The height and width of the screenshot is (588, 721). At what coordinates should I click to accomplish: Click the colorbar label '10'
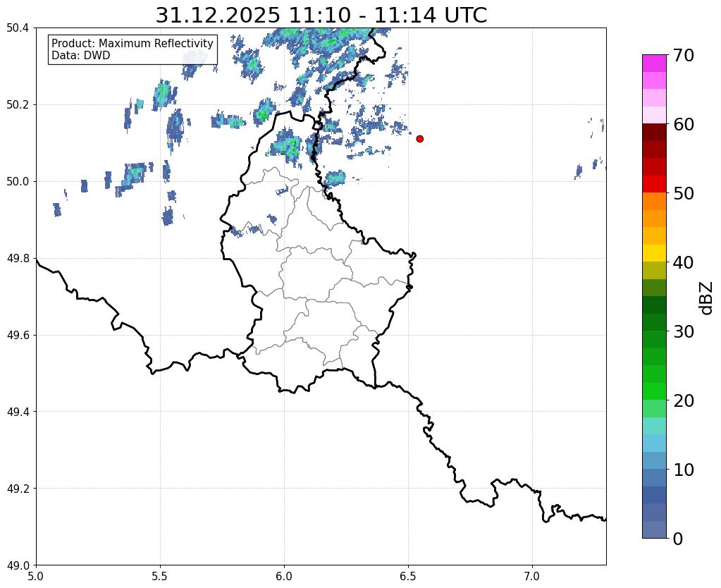pyautogui.click(x=684, y=470)
